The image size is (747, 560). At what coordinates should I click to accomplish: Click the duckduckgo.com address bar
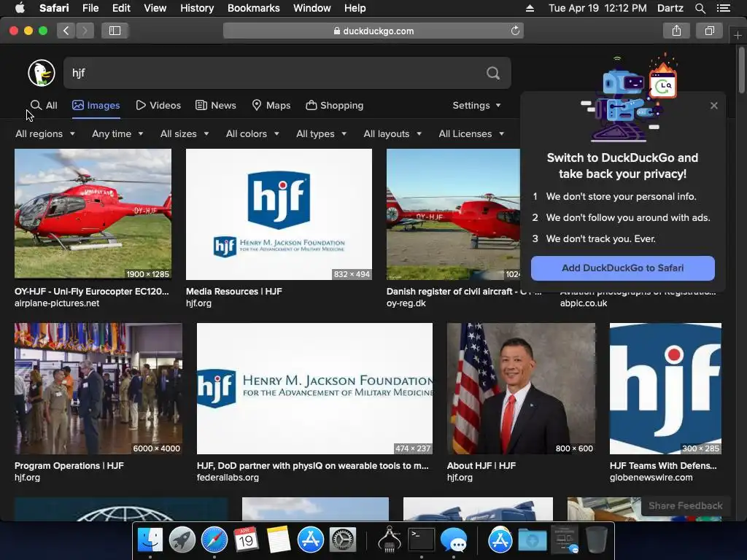coord(373,31)
